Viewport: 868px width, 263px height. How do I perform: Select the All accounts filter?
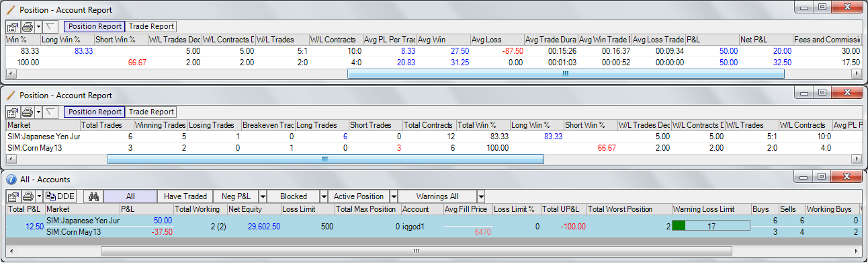pos(130,196)
